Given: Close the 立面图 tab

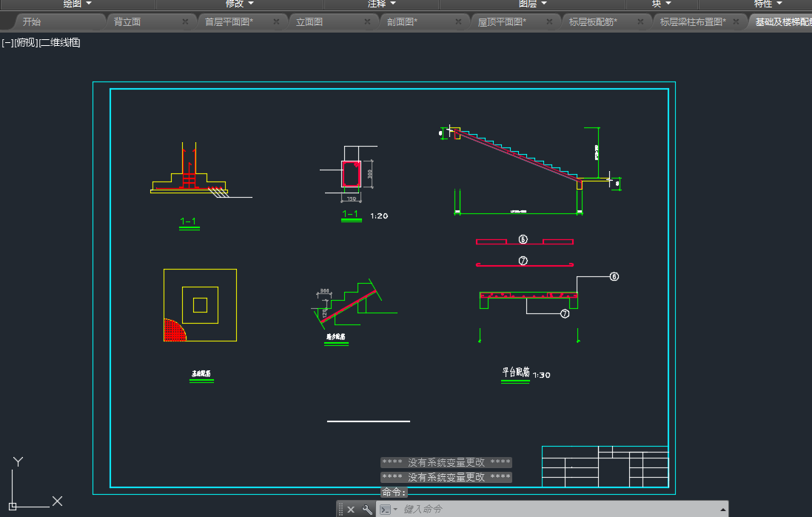Looking at the screenshot, I should (x=367, y=21).
